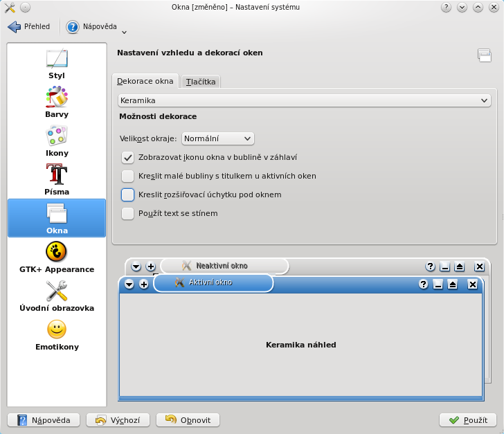Switch to the Tlačítka tab
The image size is (504, 434).
[x=201, y=82]
